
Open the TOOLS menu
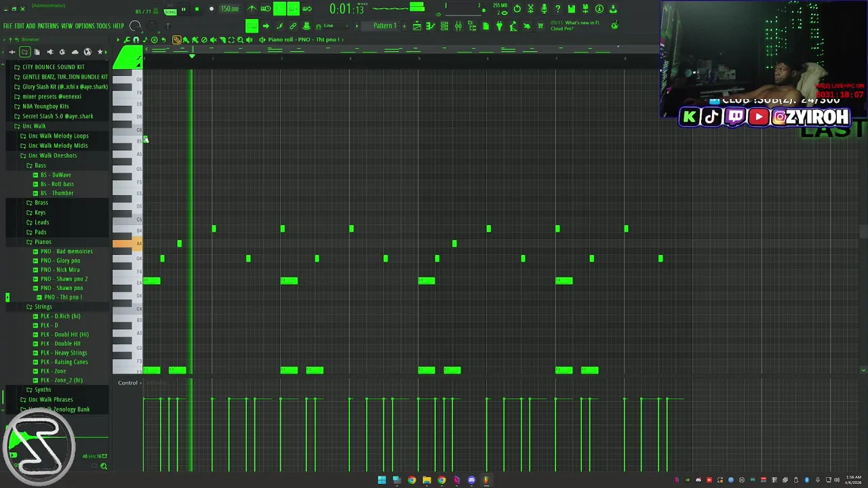[x=103, y=26]
